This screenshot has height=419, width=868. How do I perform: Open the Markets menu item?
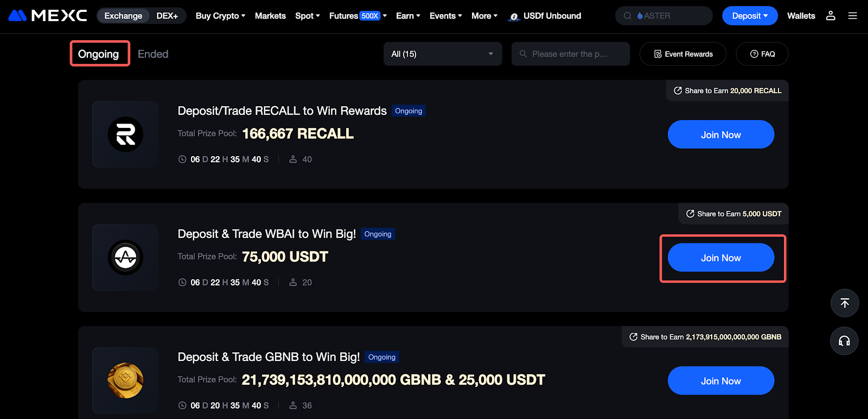click(270, 16)
